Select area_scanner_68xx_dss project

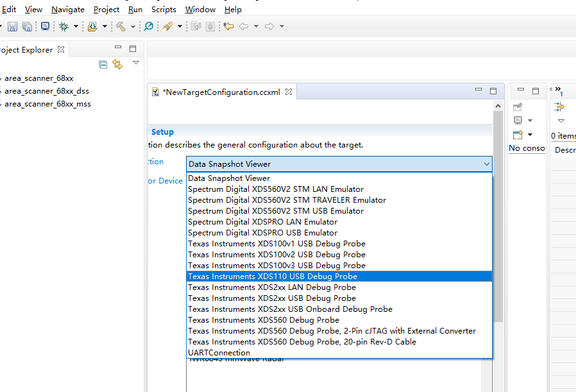[47, 91]
